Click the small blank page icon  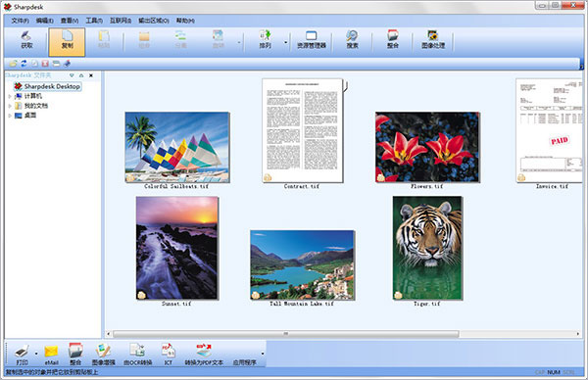click(x=34, y=64)
